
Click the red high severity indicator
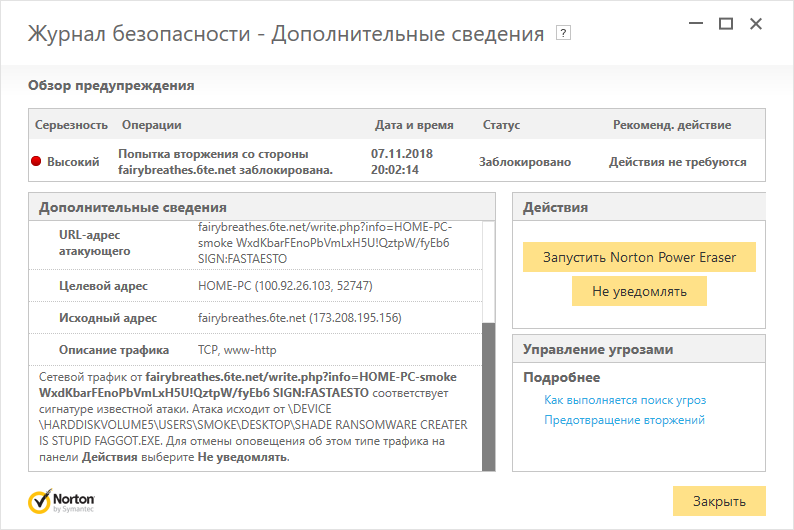tap(37, 162)
